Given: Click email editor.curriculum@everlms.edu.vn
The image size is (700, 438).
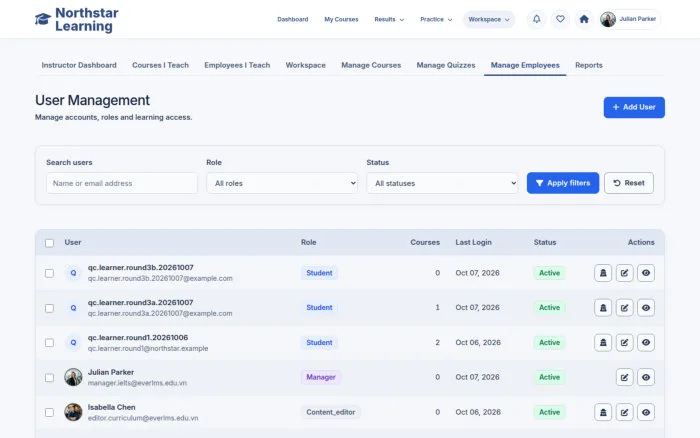Looking at the screenshot, I should pos(143,418).
